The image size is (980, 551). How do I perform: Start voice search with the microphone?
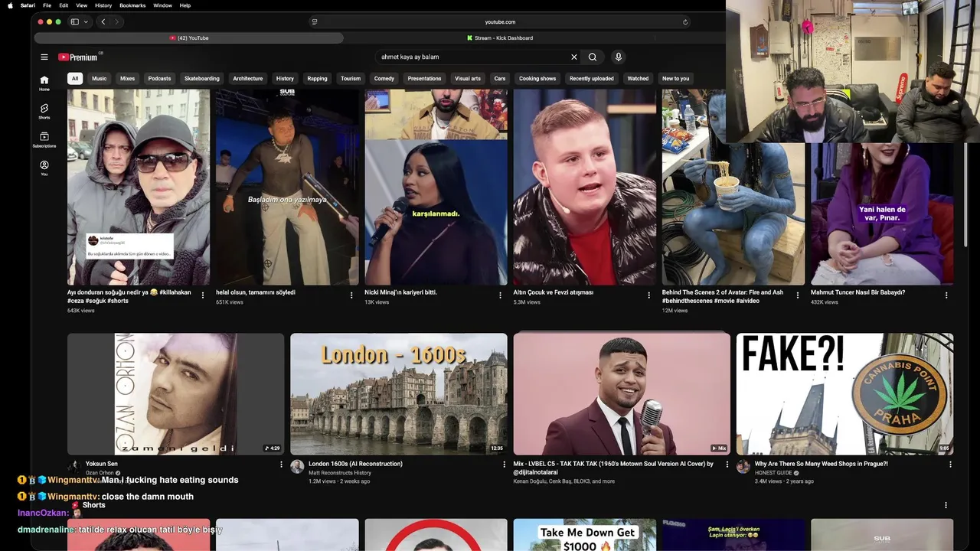point(619,57)
